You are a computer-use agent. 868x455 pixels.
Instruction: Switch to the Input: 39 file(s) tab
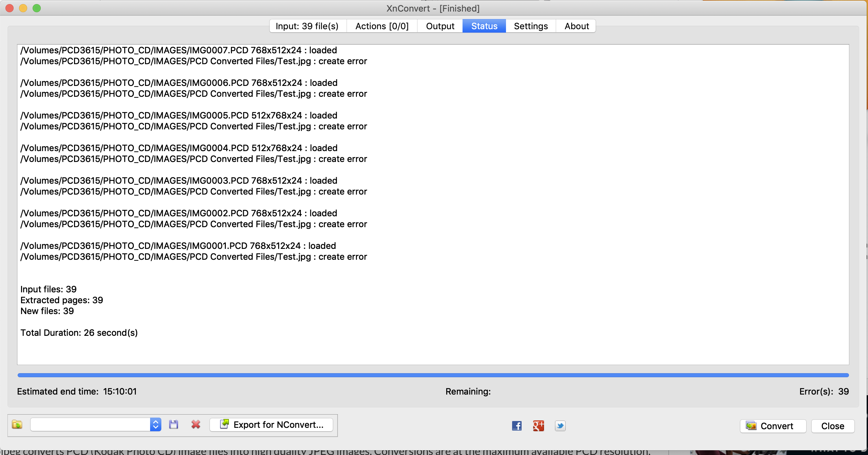pos(307,26)
